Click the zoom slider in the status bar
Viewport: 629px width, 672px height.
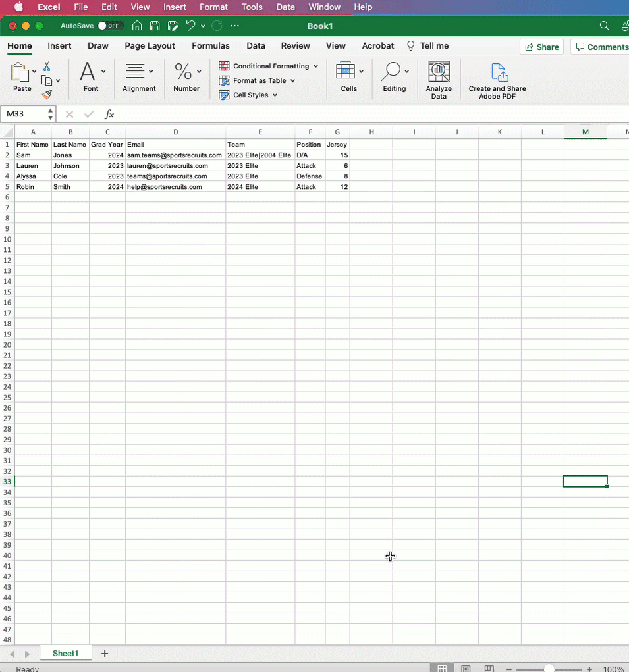point(549,667)
